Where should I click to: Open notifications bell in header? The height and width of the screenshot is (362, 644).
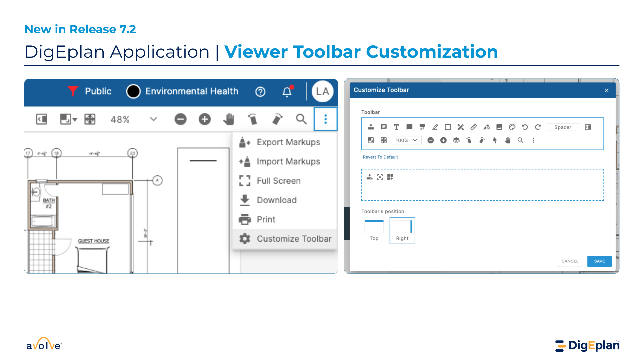click(287, 92)
